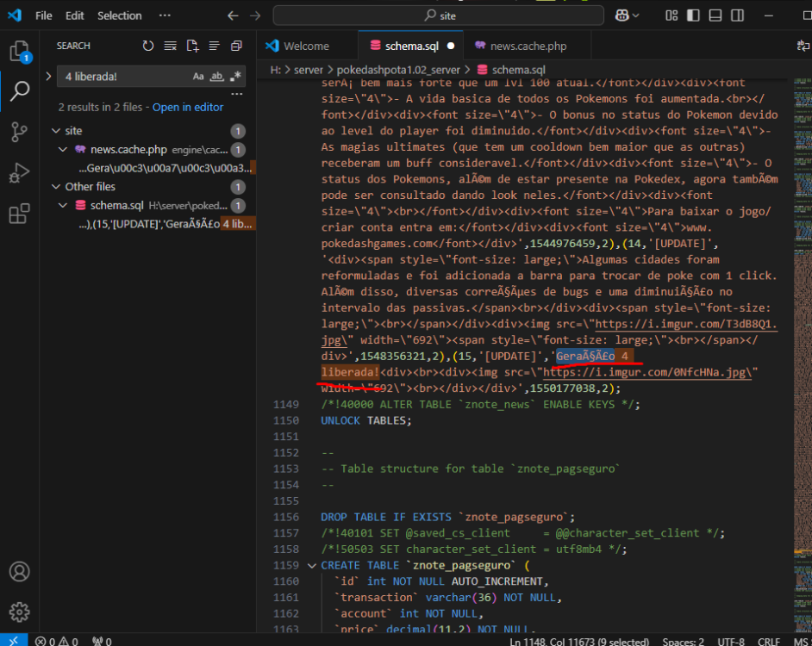Clear search results in Search panel
Image resolution: width=812 pixels, height=646 pixels.
point(171,46)
